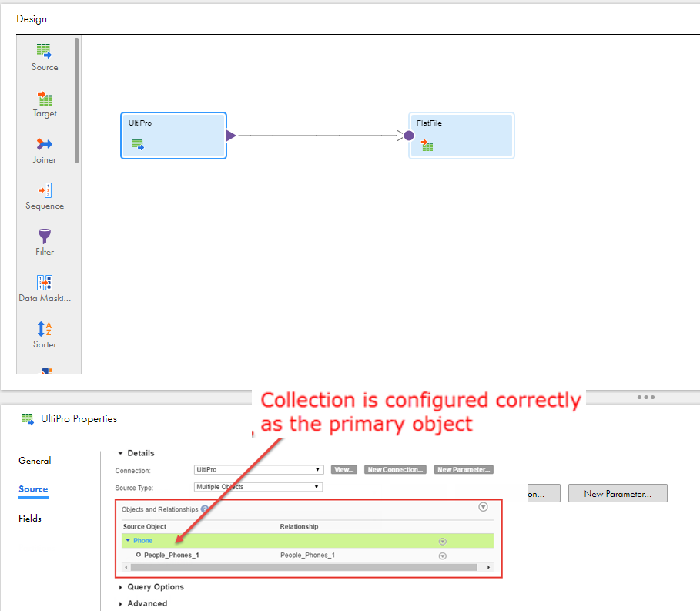Switch to the Fields properties tab
The height and width of the screenshot is (611, 700).
click(x=30, y=518)
